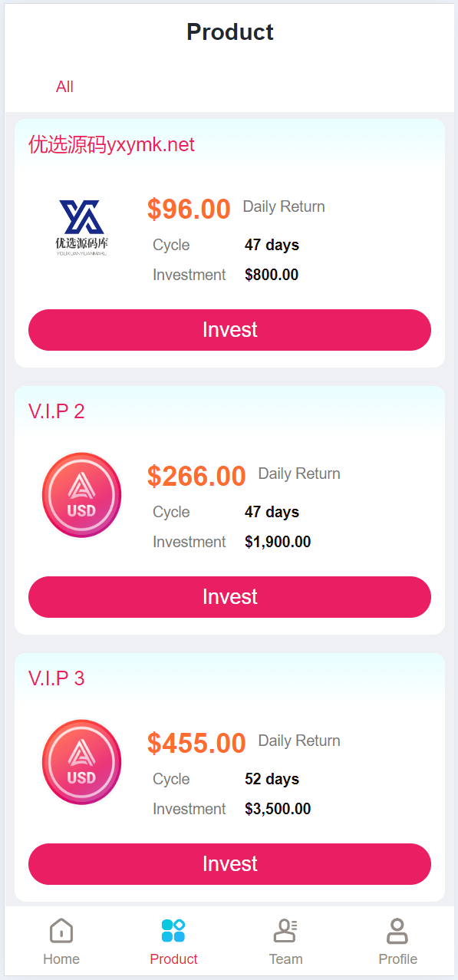Viewport: 458px width, 980px height.
Task: Open the Profile person icon
Action: [x=397, y=930]
